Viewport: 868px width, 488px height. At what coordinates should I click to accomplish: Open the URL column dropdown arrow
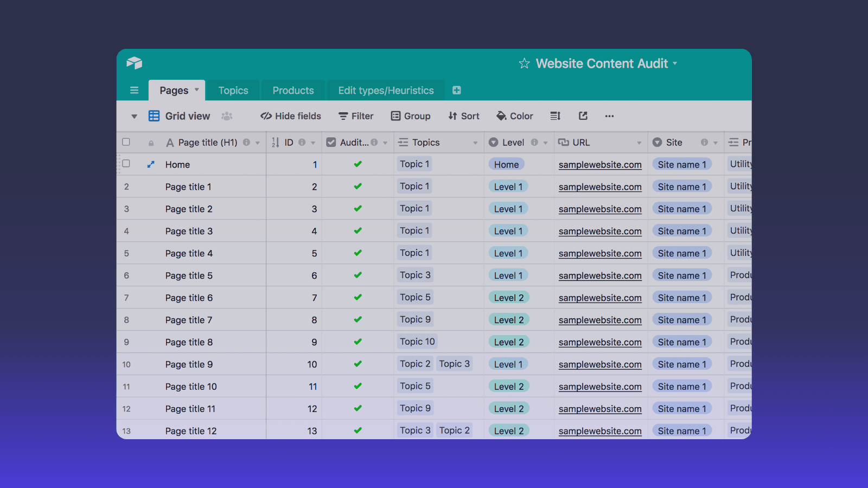click(639, 143)
